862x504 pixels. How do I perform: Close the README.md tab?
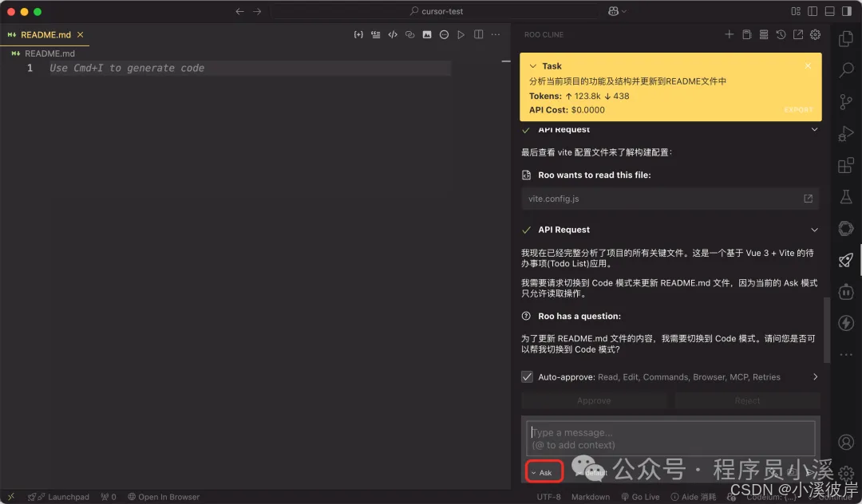[x=81, y=34]
